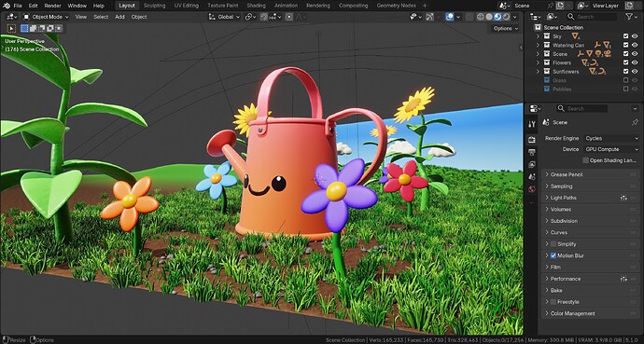Switch to wireframe viewport shading
Viewport: 644px width, 344px height.
[x=481, y=17]
